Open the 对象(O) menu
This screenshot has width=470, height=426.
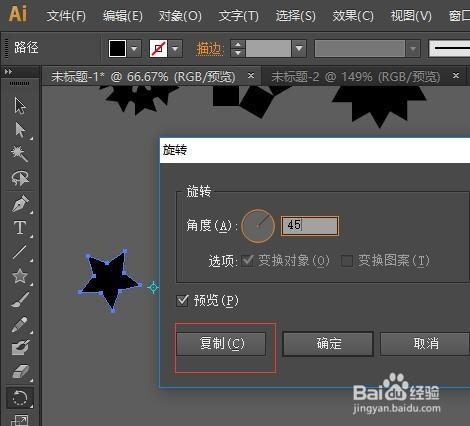(x=180, y=16)
